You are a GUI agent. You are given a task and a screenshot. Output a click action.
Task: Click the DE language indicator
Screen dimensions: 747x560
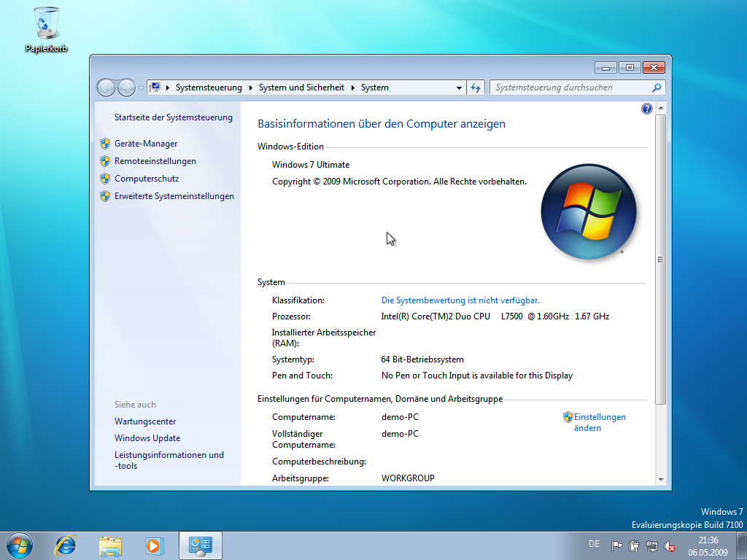click(x=594, y=544)
